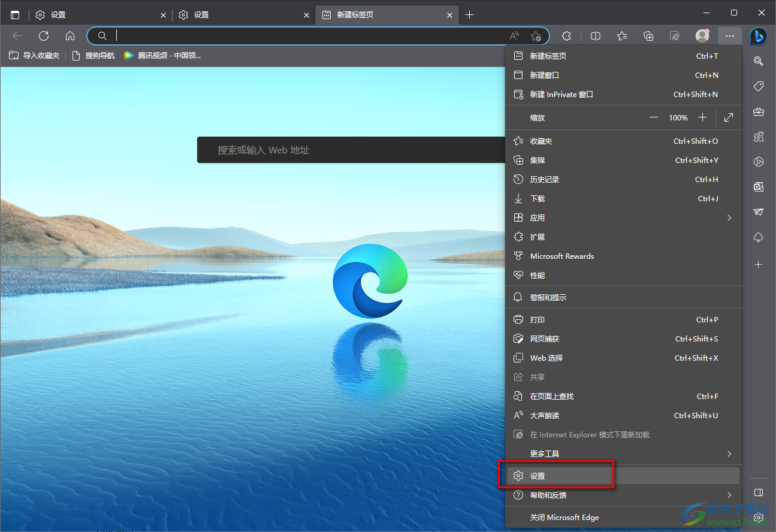Open sidebar search icon
The image size is (776, 532).
coord(759,61)
